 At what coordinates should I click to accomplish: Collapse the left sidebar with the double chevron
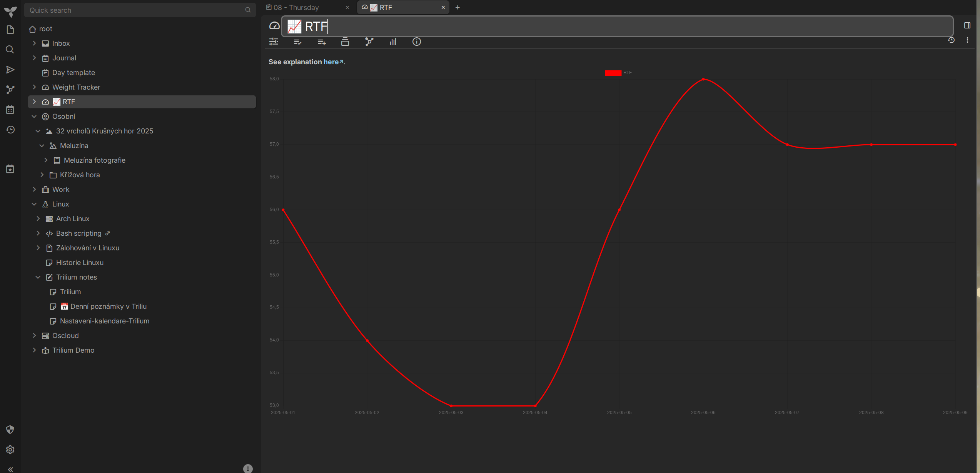[x=10, y=469]
